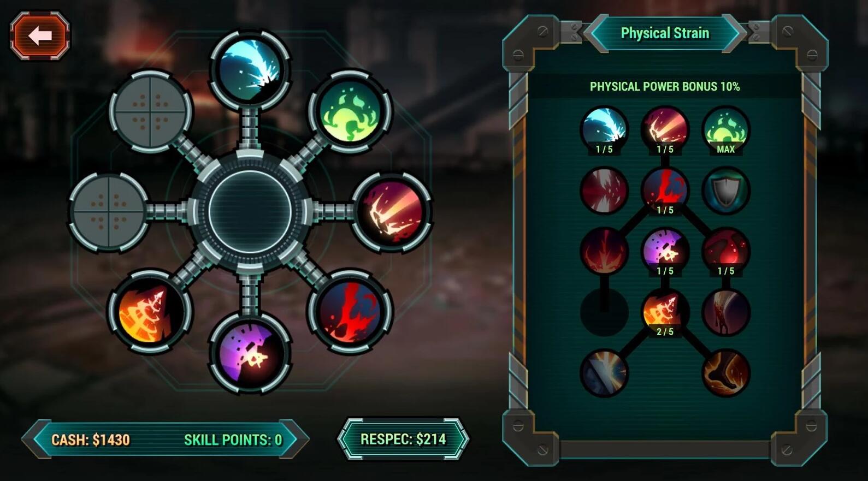Viewport: 868px width, 481px height.
Task: Open the Physical Strain panel header
Action: tap(665, 33)
